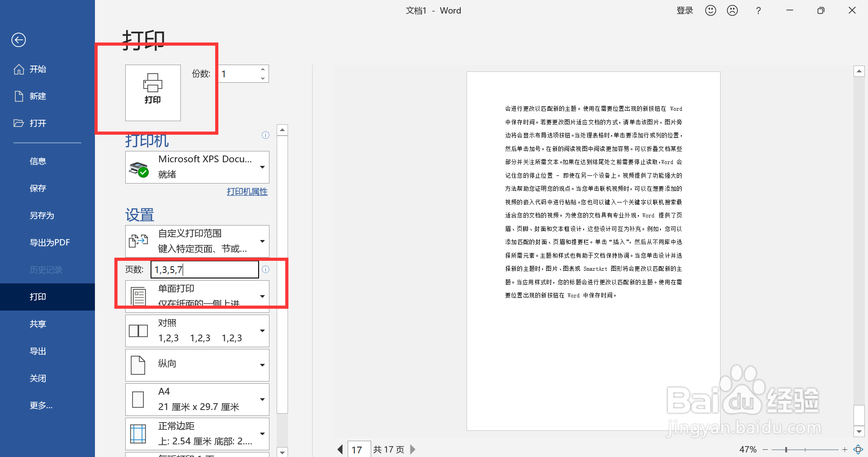The image size is (868, 457).
Task: Click the 新建 (New) document icon
Action: [19, 96]
